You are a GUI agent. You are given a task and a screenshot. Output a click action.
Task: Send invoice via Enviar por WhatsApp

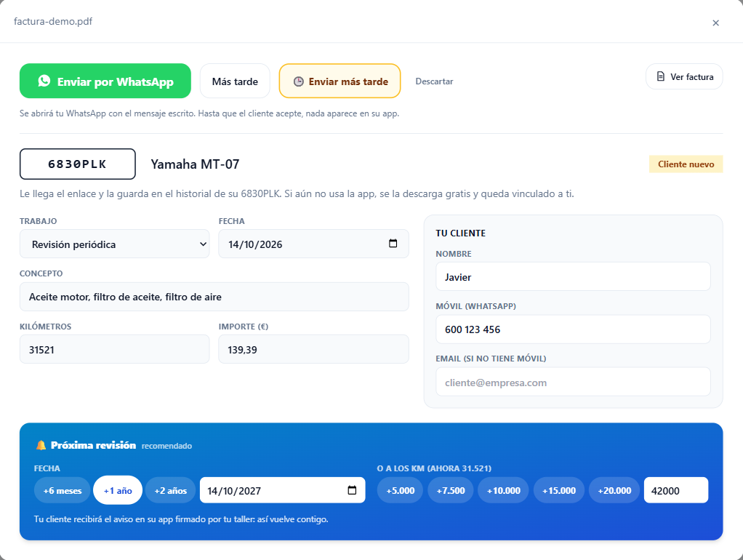tap(105, 81)
